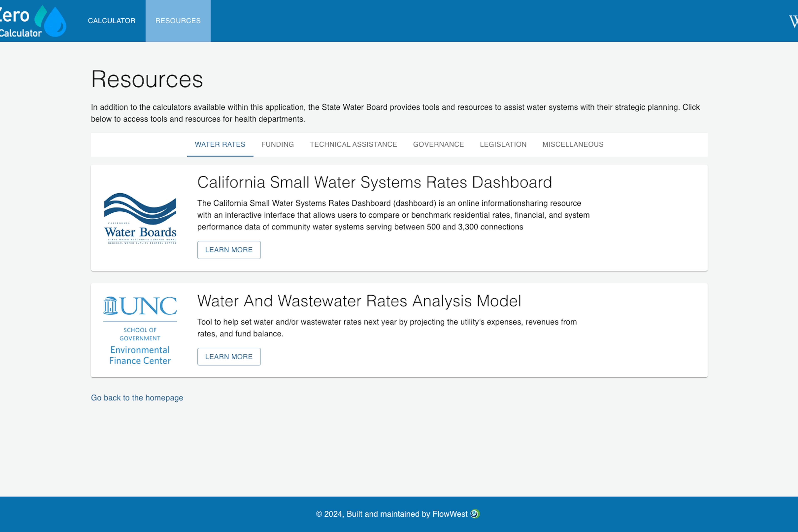798x532 pixels.
Task: Open the Technical Assistance tab
Action: 353,145
